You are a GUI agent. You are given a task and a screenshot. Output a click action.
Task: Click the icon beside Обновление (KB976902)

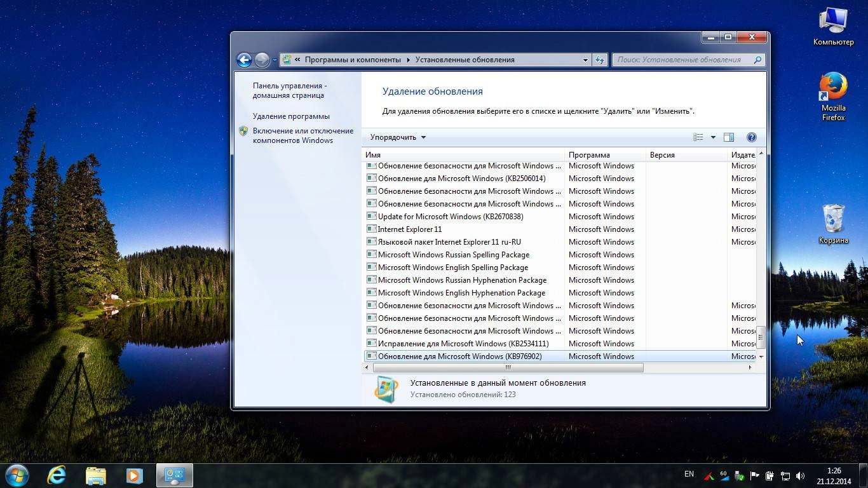pyautogui.click(x=372, y=356)
